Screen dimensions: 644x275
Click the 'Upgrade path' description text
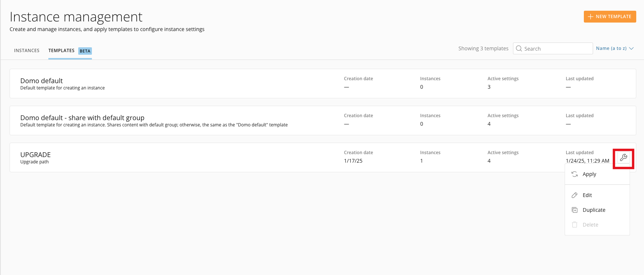(x=34, y=162)
